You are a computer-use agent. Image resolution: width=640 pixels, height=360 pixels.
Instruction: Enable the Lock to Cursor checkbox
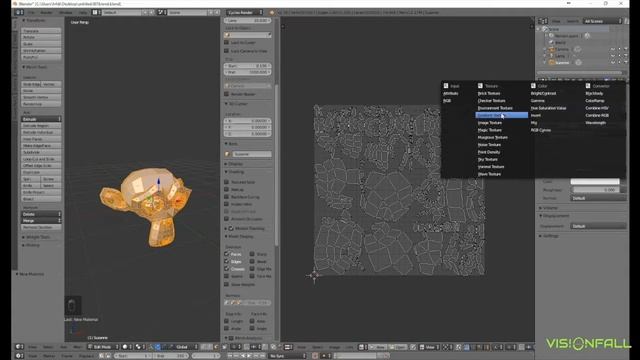point(227,42)
